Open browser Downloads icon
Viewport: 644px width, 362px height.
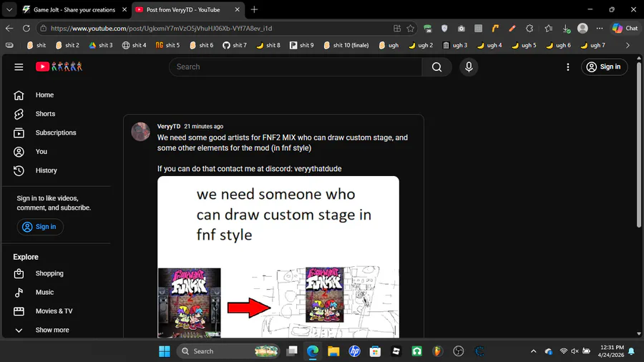pos(566,29)
